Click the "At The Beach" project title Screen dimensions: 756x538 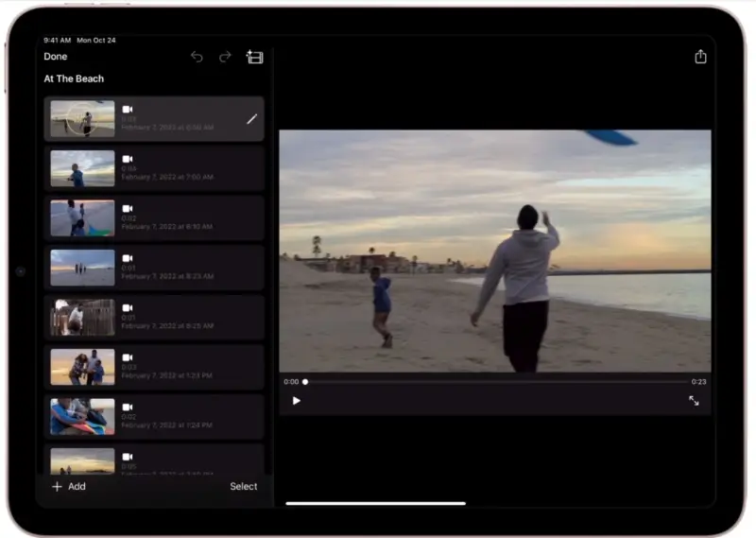tap(74, 78)
